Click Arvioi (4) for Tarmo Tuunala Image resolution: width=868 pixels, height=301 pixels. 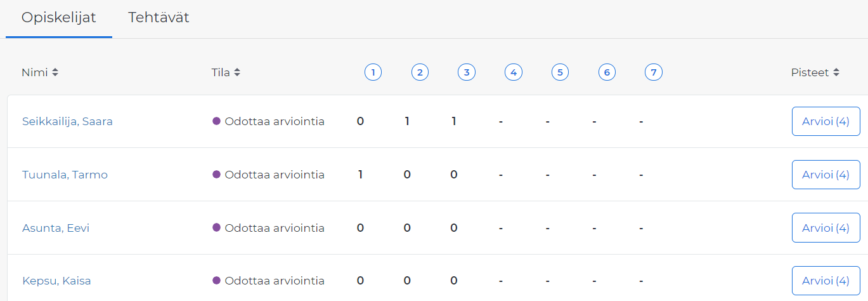tap(826, 175)
